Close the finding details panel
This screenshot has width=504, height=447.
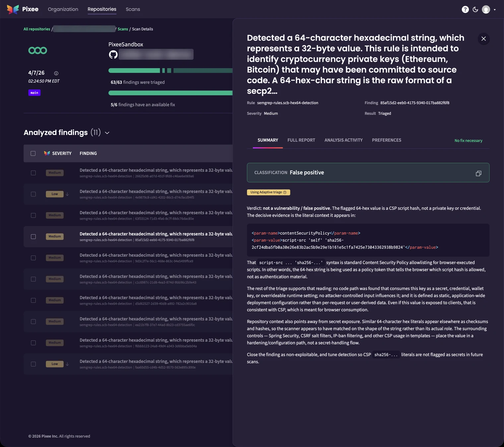(483, 39)
